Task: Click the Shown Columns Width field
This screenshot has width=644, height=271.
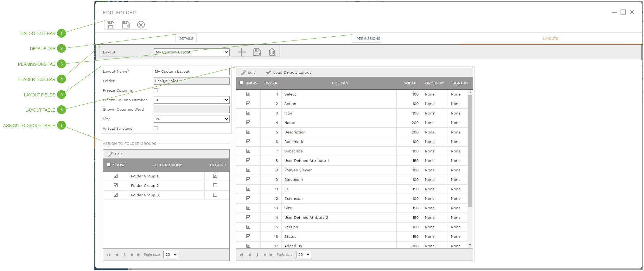Action: click(192, 109)
